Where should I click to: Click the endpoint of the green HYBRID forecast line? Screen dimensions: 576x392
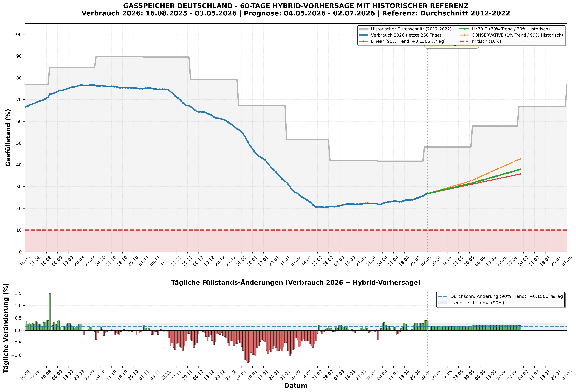[x=520, y=170]
